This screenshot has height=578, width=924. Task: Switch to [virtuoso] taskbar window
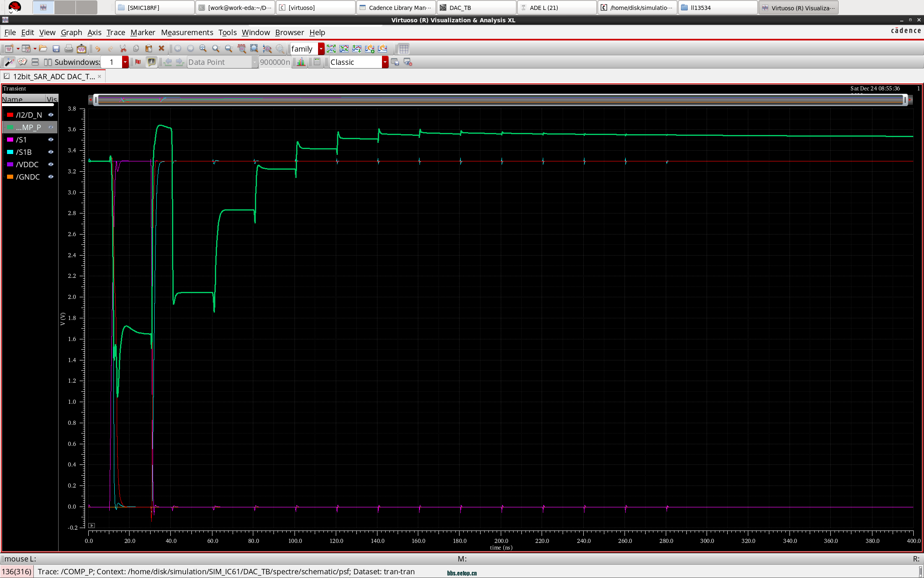click(x=316, y=7)
